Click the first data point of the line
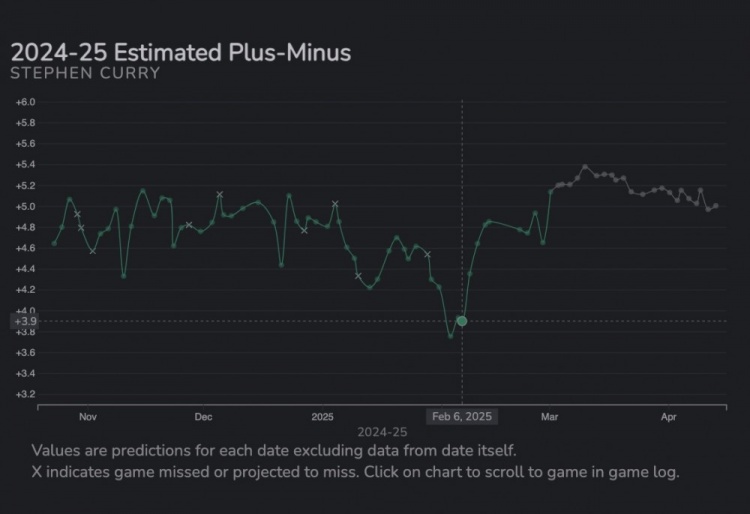Viewport: 750px width, 514px height. click(x=54, y=243)
